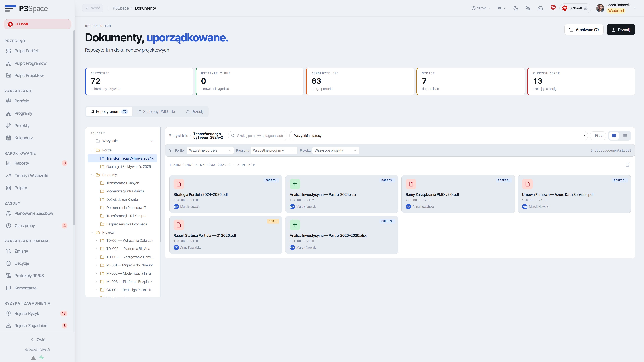This screenshot has width=644, height=362.
Task: Toggle dark mode moon icon
Action: pyautogui.click(x=515, y=8)
